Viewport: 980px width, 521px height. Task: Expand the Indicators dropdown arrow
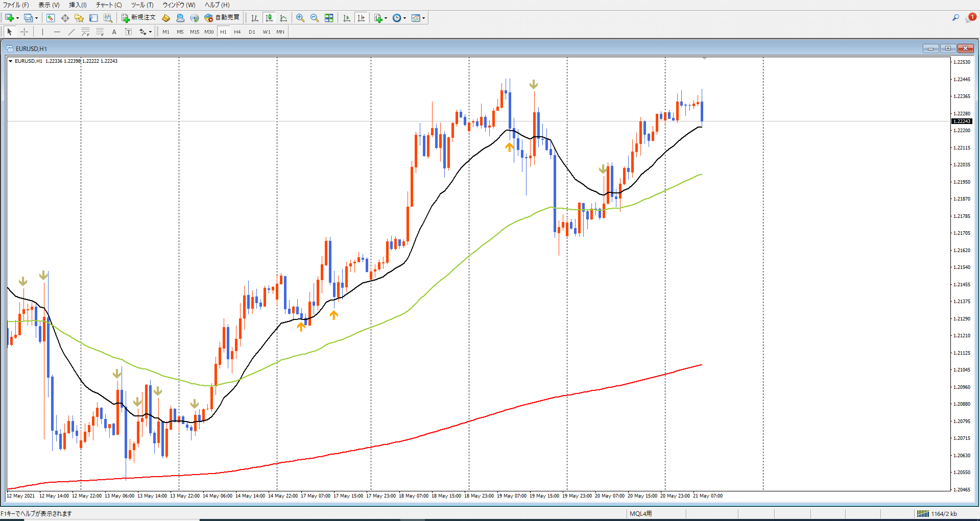click(386, 18)
